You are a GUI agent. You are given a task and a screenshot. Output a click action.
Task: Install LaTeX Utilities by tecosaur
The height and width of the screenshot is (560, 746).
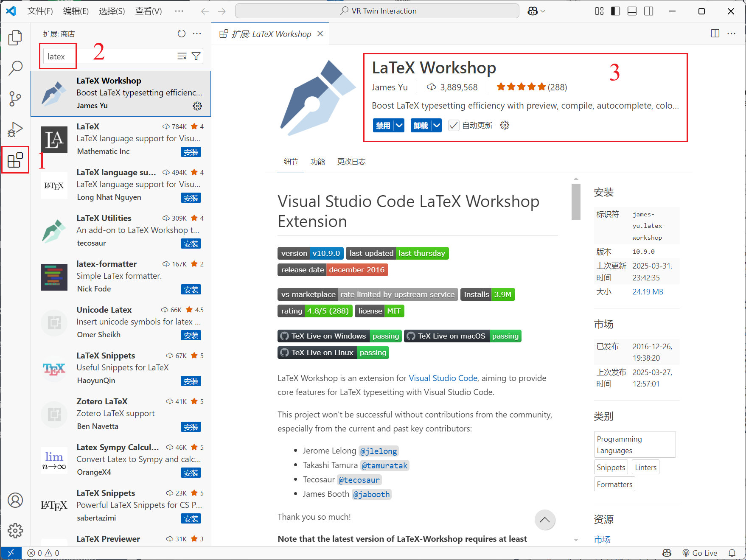(191, 244)
